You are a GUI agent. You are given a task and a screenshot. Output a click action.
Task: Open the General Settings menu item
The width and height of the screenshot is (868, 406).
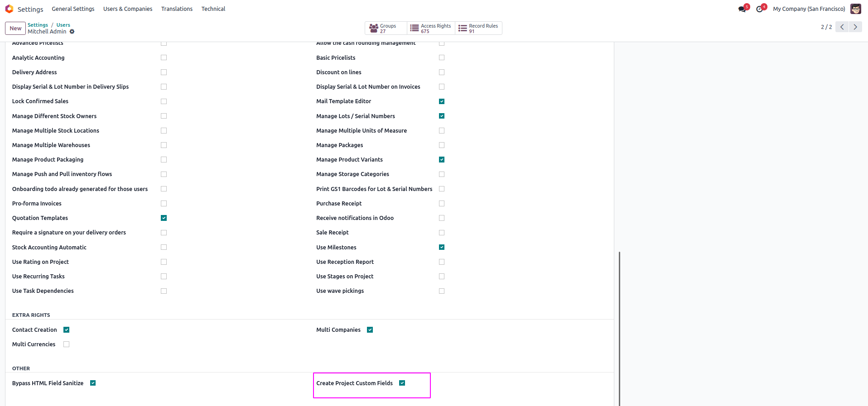(73, 9)
